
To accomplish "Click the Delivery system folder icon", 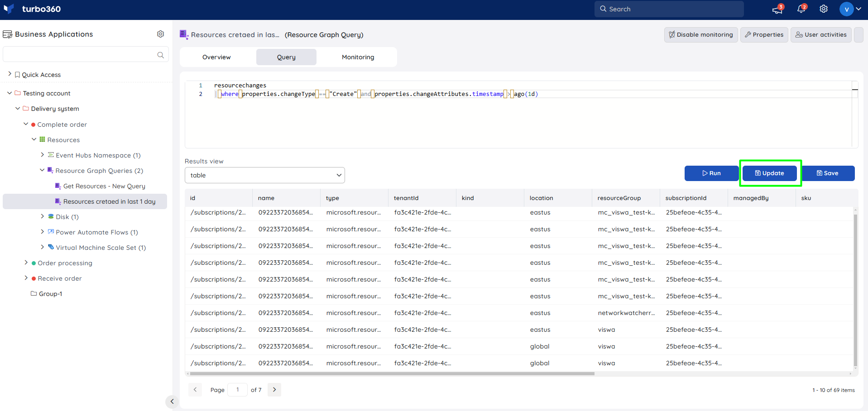I will point(26,108).
